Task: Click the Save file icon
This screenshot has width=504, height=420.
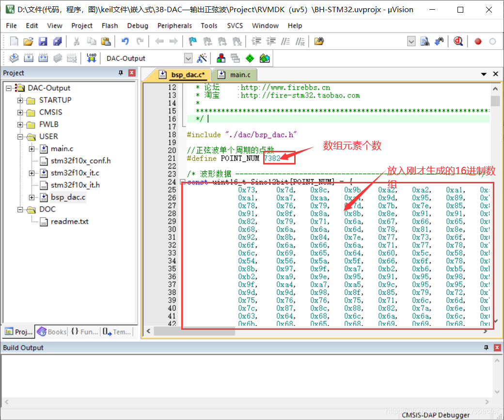Action: pos(43,41)
